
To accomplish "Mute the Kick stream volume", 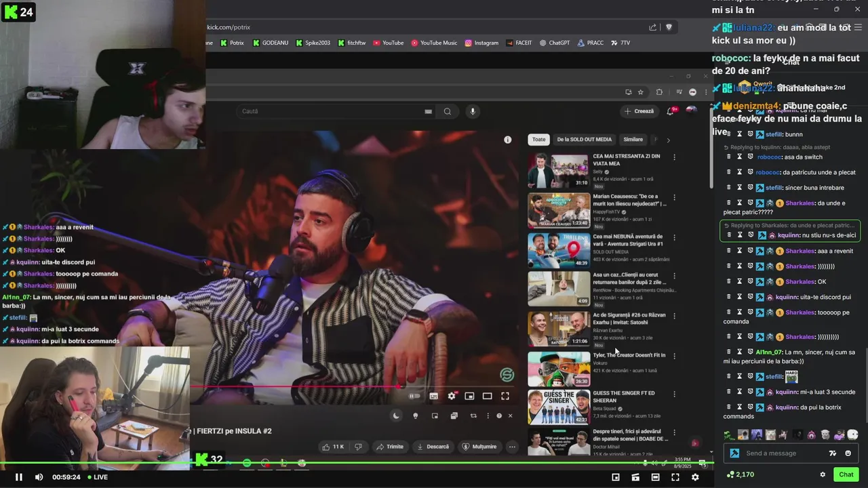I will (39, 477).
